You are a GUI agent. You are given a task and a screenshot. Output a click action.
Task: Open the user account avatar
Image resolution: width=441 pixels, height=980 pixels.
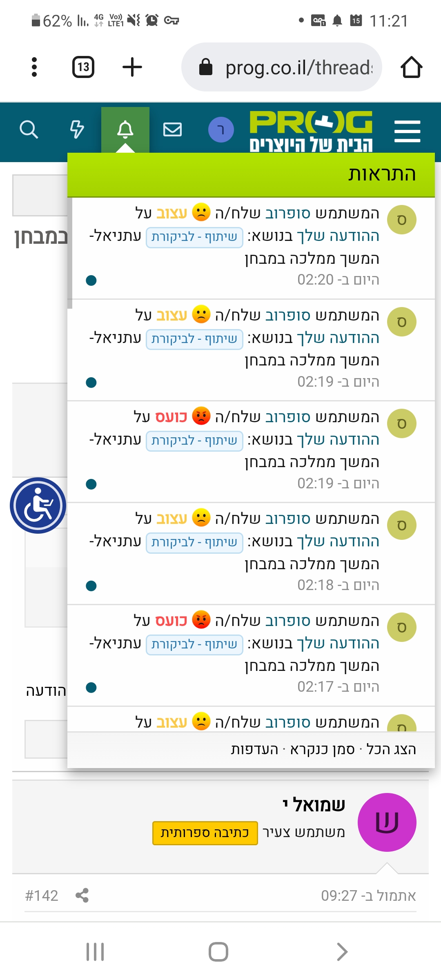[x=221, y=130]
